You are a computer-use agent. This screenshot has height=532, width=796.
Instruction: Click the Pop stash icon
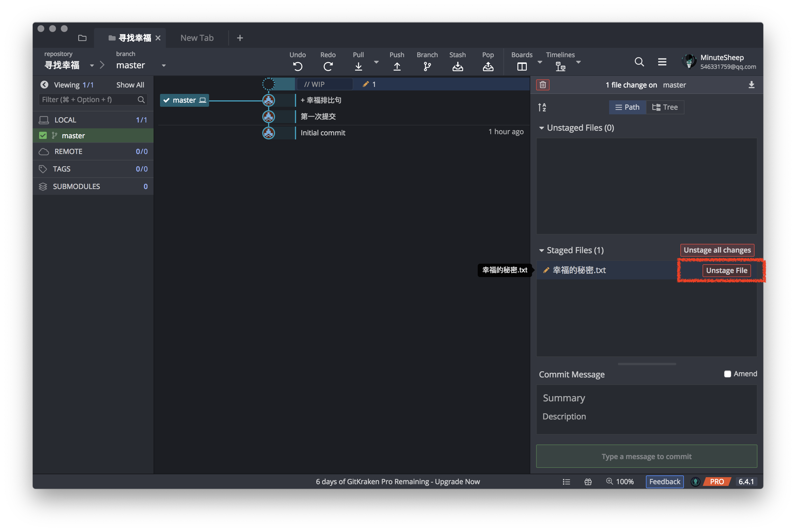pyautogui.click(x=488, y=66)
